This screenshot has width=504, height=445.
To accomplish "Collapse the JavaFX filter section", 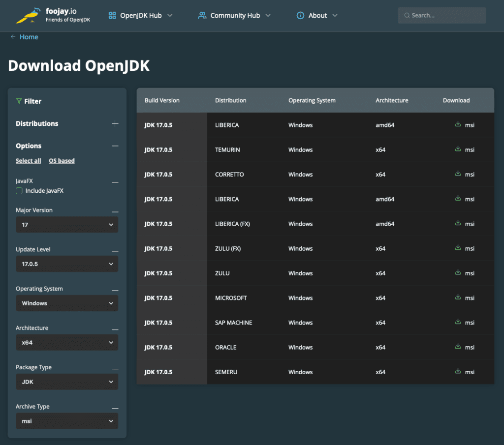I will click(x=115, y=182).
